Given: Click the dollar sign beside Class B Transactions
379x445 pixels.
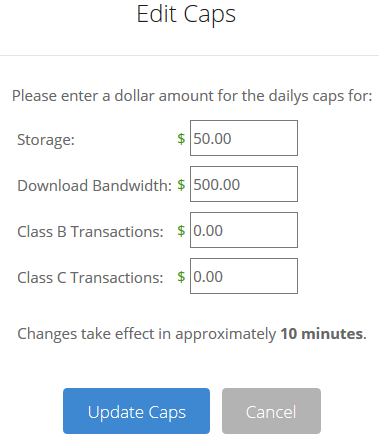Looking at the screenshot, I should (x=181, y=231).
